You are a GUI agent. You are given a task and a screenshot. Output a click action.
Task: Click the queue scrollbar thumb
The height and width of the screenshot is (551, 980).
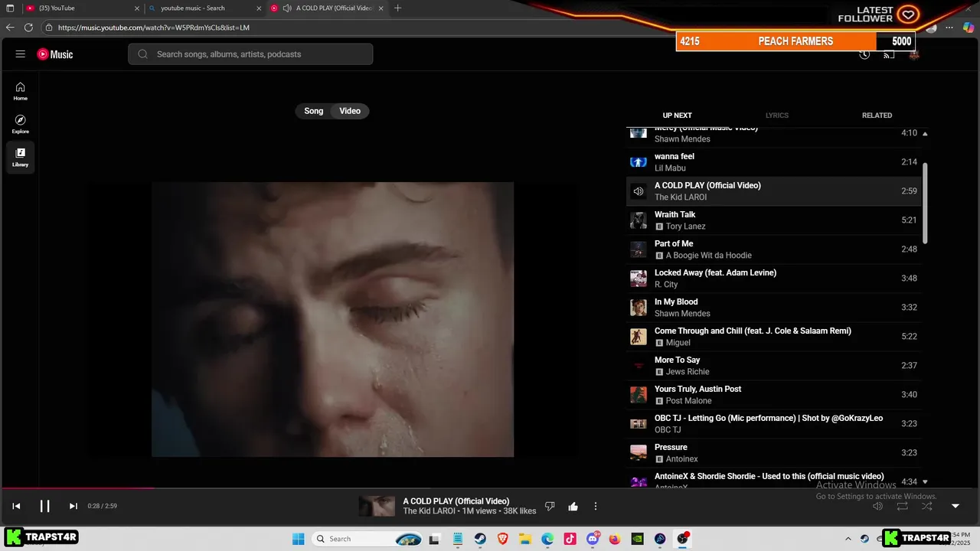tap(925, 203)
